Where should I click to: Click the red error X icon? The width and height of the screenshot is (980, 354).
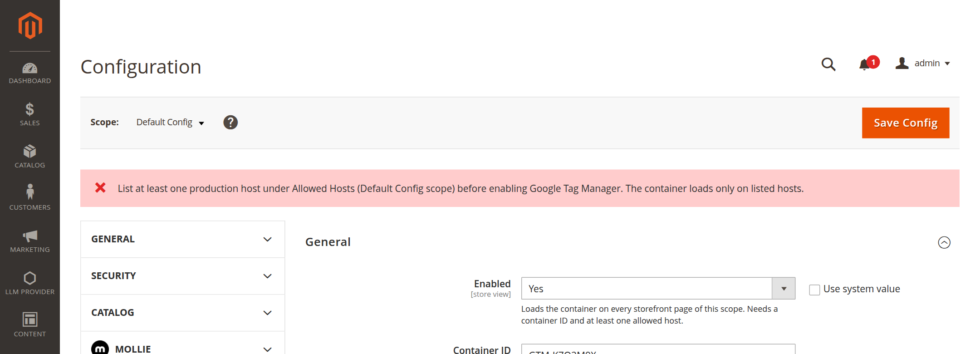(x=100, y=188)
